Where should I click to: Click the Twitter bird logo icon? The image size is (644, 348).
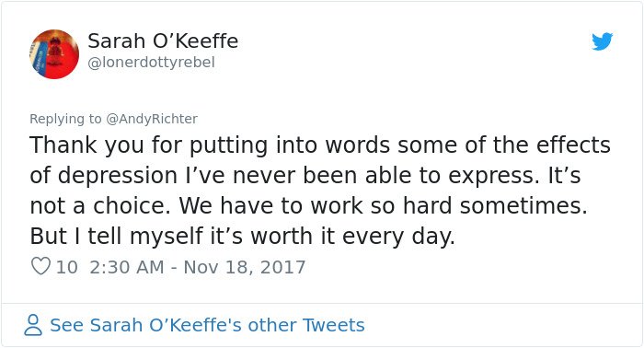602,41
